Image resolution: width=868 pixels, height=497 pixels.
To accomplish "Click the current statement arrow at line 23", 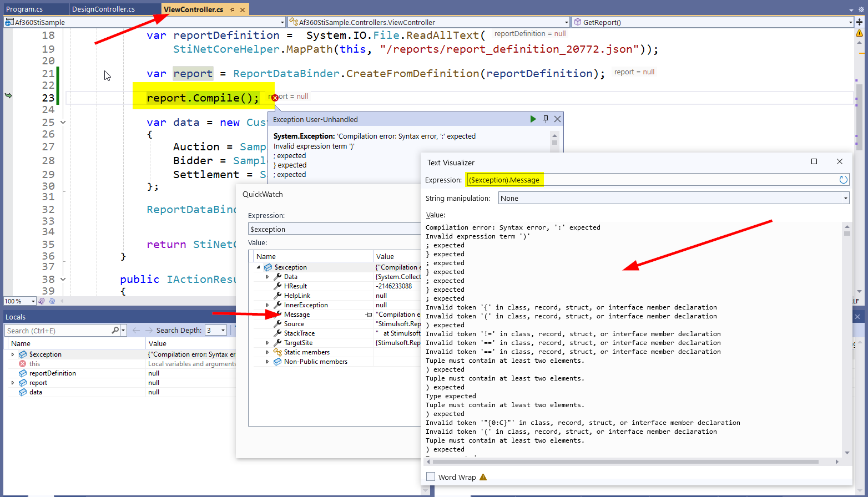I will (x=8, y=95).
